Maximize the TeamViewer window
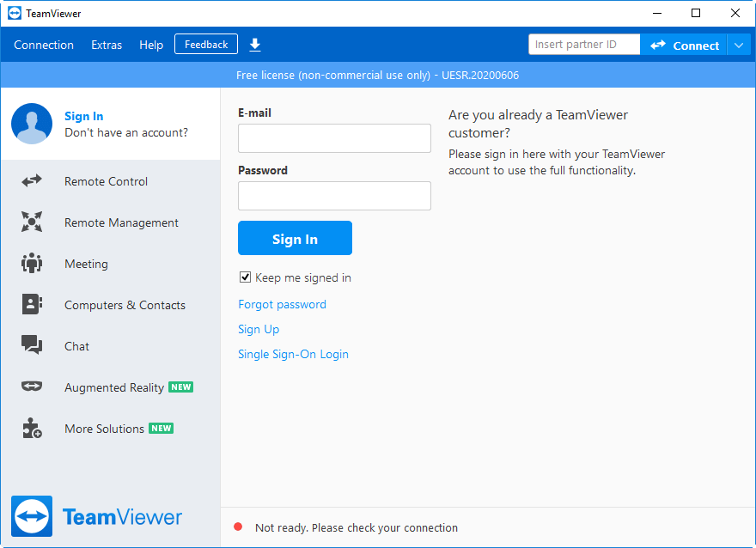Viewport: 756px width, 548px height. [x=696, y=13]
